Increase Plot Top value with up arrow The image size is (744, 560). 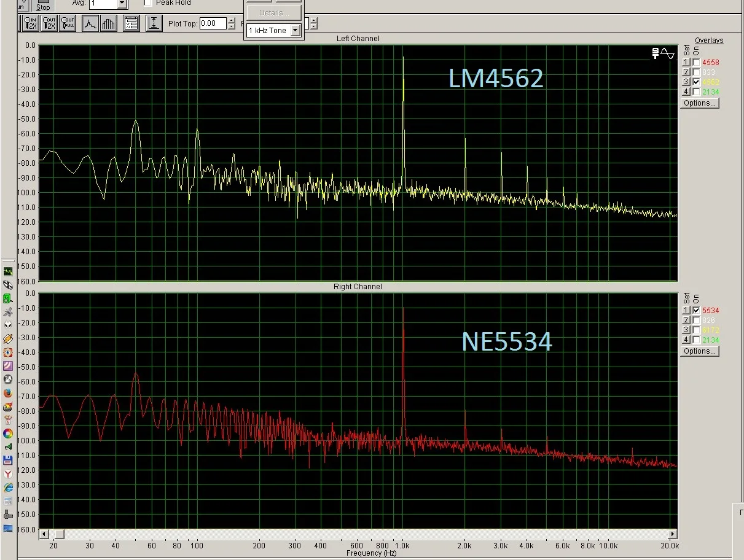pyautogui.click(x=231, y=20)
